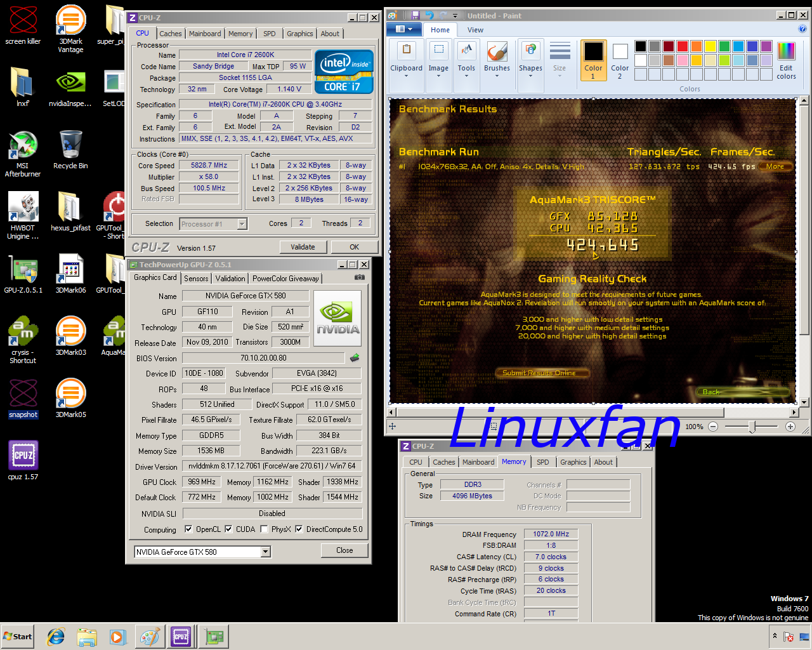Open the Paint application menu button
The image size is (812, 650).
pos(404,29)
